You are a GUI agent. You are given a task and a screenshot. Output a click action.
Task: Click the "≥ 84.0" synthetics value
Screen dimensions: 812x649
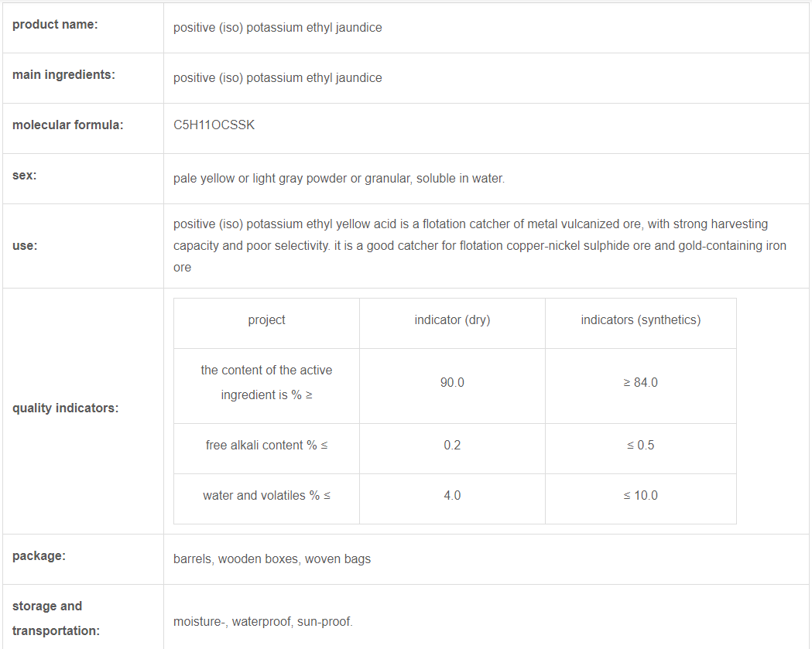pos(640,383)
